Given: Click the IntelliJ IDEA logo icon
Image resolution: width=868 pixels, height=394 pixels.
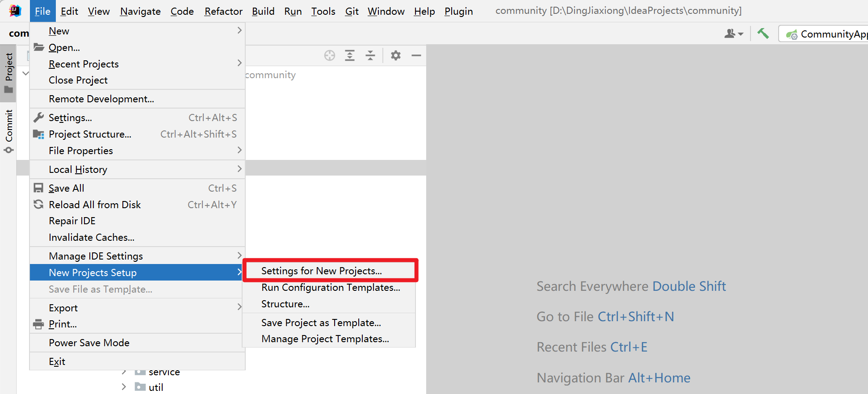Looking at the screenshot, I should coord(15,10).
